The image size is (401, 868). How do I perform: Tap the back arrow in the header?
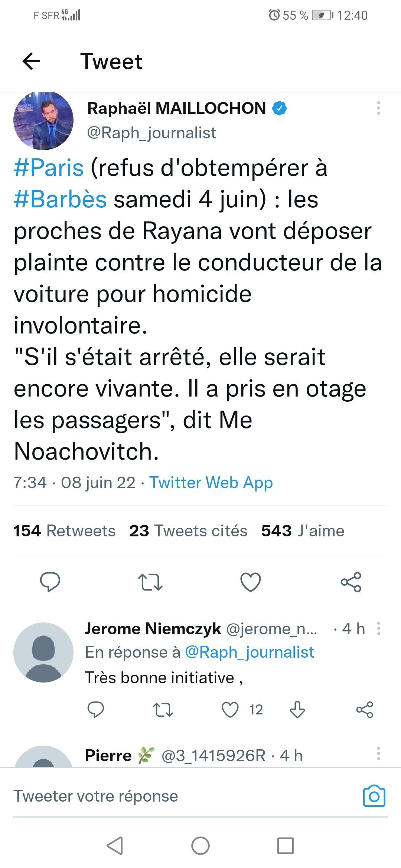(x=31, y=61)
